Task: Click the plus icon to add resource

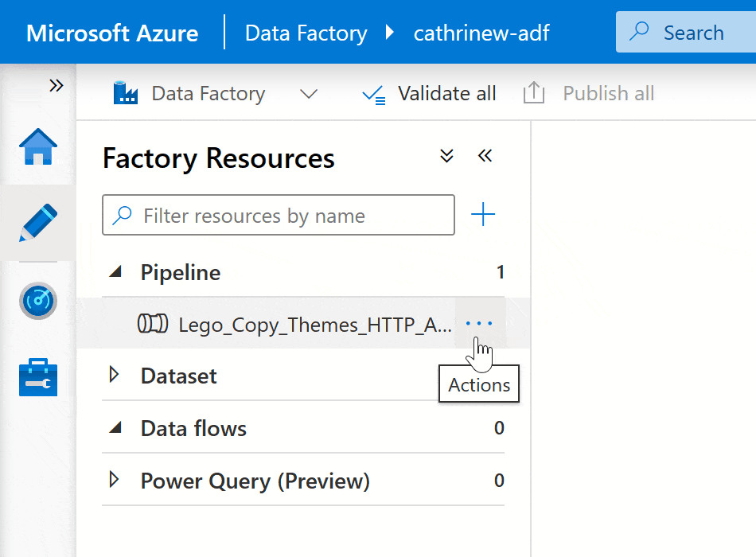Action: [483, 215]
